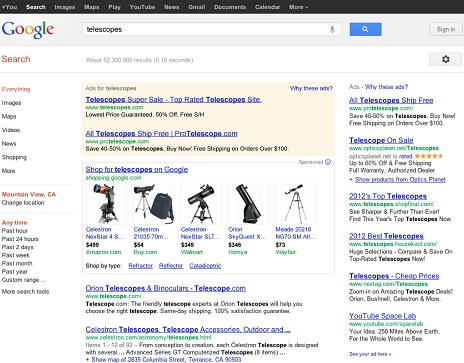Click the Sponsored info icon
This screenshot has width=464, height=363.
click(x=328, y=162)
